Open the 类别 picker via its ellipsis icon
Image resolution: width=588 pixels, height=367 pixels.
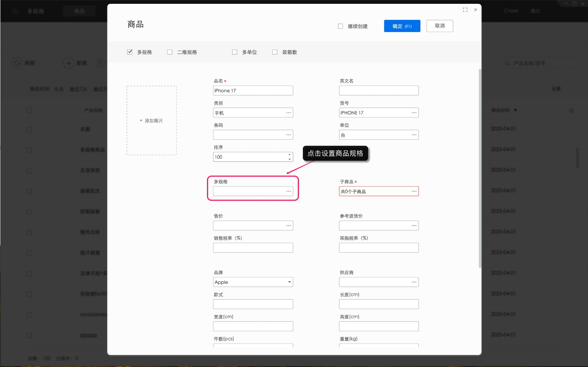[288, 113]
